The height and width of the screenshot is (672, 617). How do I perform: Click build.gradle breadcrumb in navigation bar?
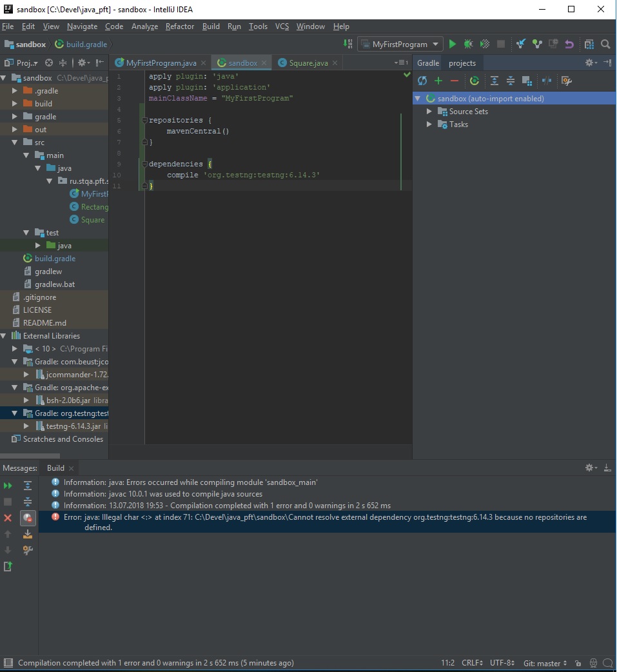(81, 44)
